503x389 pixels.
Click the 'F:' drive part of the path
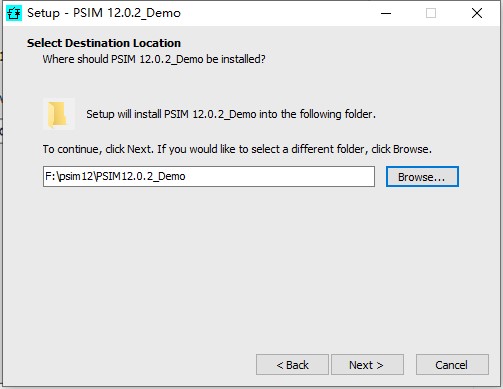point(50,176)
